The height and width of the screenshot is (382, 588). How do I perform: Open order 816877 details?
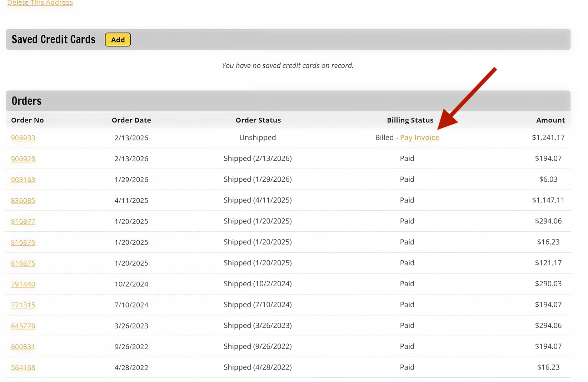click(x=23, y=221)
